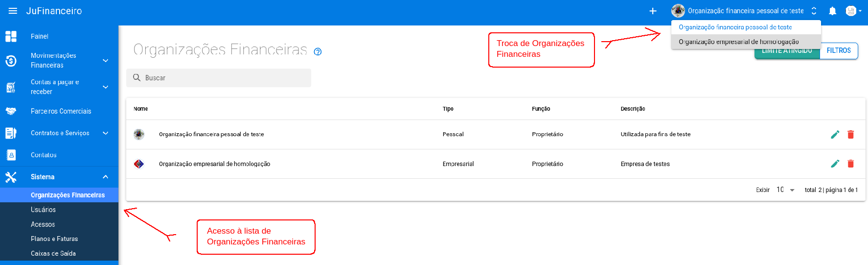This screenshot has height=265, width=868.
Task: Expand Contas a pagar e receber section
Action: coord(105,87)
